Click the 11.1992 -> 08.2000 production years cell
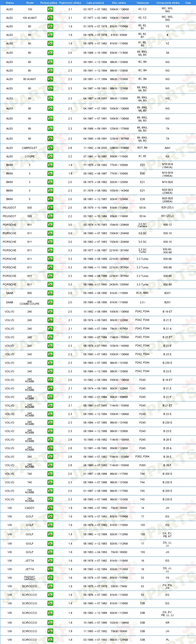196x644 pixels. [95, 148]
